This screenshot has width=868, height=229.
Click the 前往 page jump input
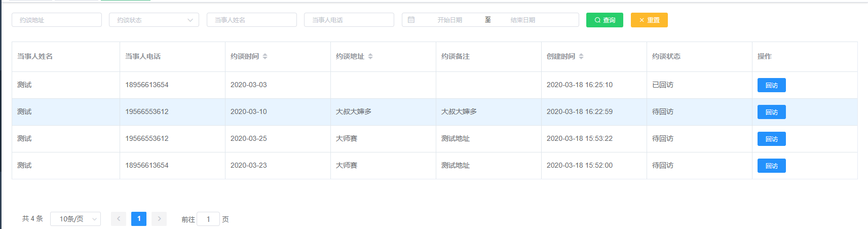coord(208,219)
